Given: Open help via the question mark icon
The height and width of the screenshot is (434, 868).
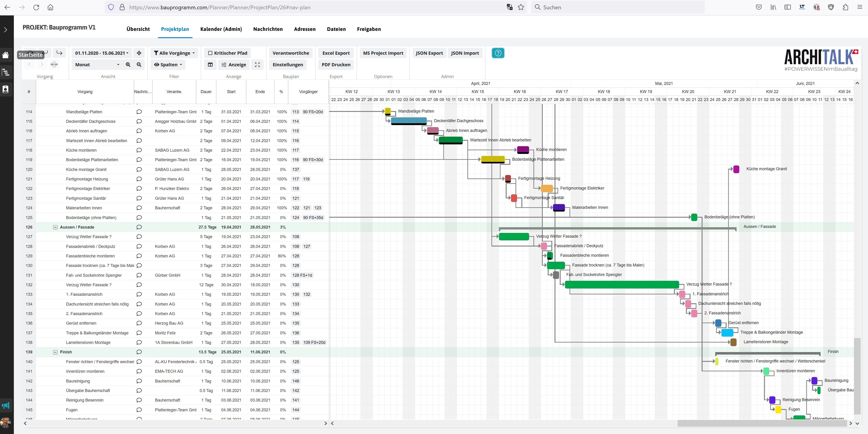Looking at the screenshot, I should 498,53.
